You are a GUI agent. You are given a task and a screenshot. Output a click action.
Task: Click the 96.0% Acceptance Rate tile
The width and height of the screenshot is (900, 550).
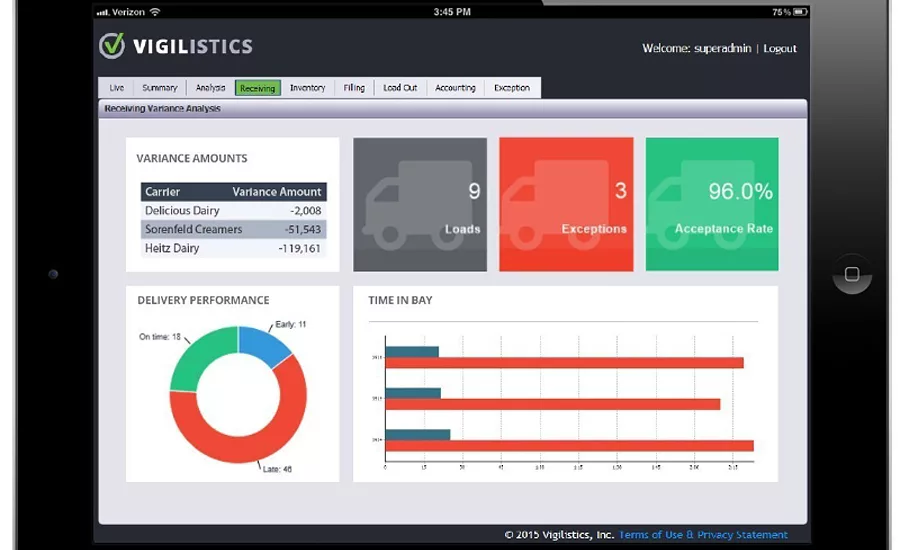(712, 204)
